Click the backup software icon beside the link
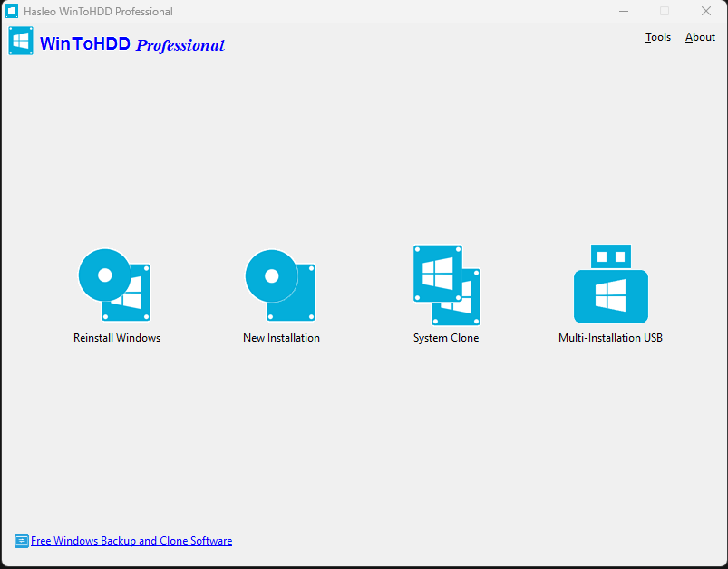728x569 pixels. pyautogui.click(x=22, y=541)
